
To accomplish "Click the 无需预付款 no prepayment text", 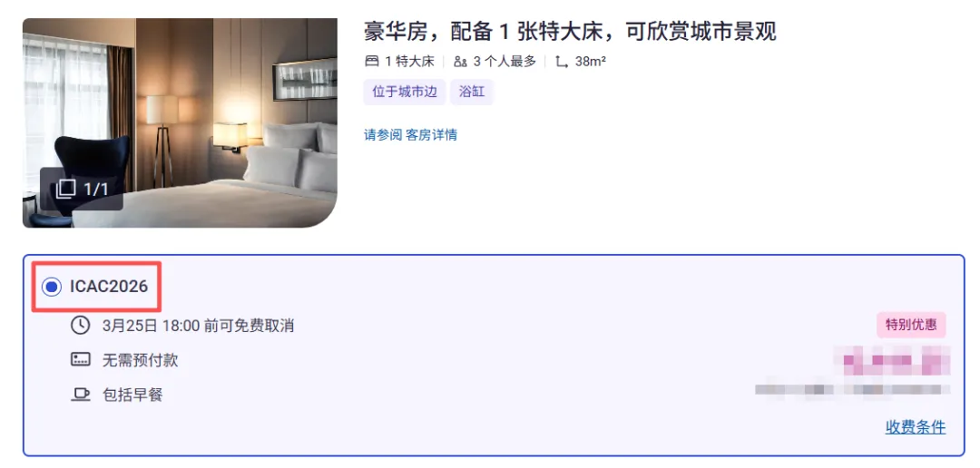I will point(140,360).
